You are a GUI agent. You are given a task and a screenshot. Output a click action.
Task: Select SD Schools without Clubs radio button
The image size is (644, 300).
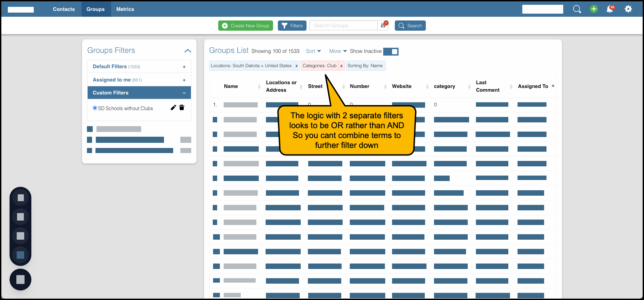(x=95, y=108)
